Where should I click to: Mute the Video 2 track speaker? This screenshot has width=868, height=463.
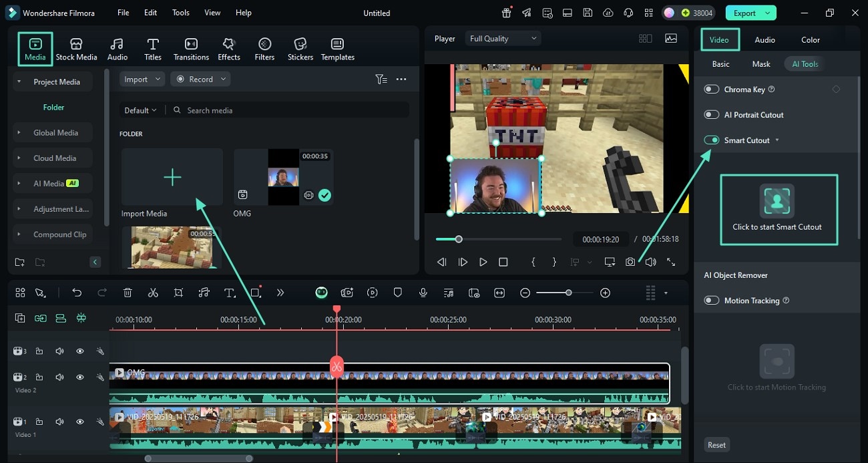point(59,377)
